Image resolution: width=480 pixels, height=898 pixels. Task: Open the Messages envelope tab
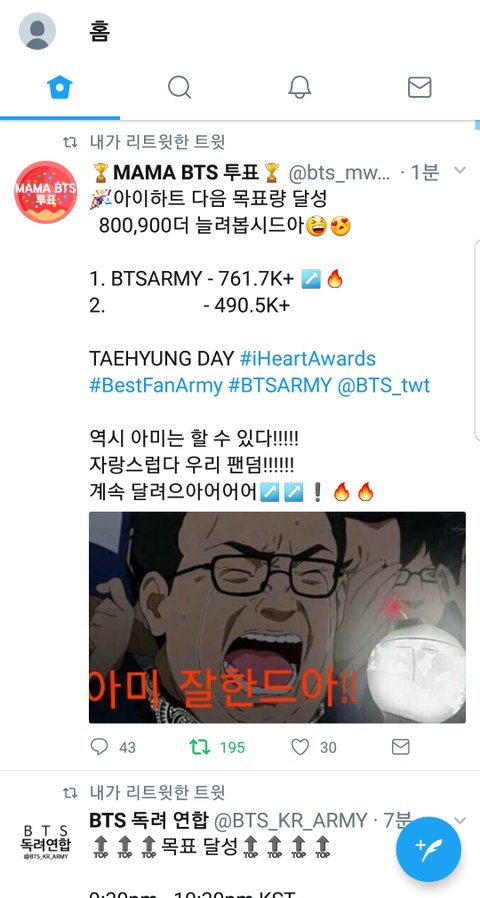coord(419,88)
